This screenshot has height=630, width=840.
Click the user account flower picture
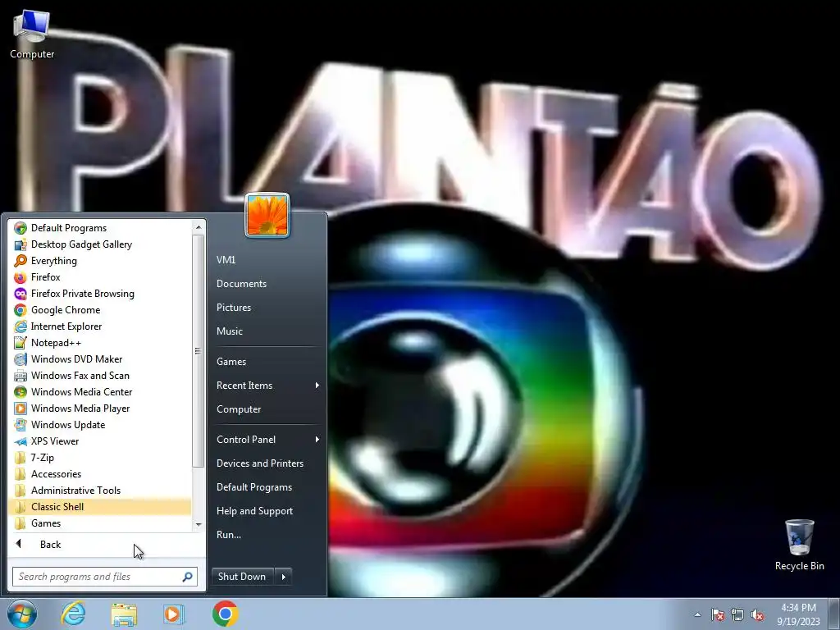click(x=267, y=216)
